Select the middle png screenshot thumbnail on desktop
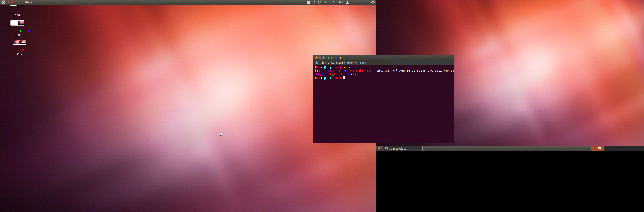Viewport: 644px width, 212px height. point(17,23)
